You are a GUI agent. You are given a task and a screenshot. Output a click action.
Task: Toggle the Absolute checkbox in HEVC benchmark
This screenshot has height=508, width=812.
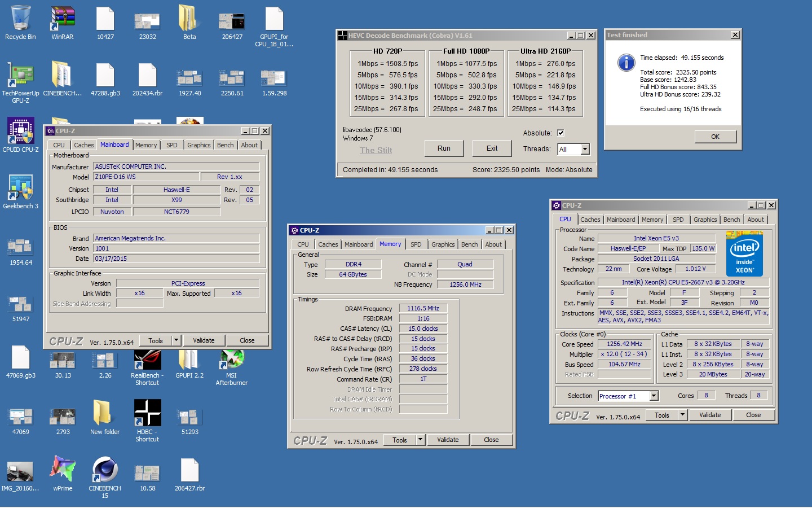click(561, 133)
